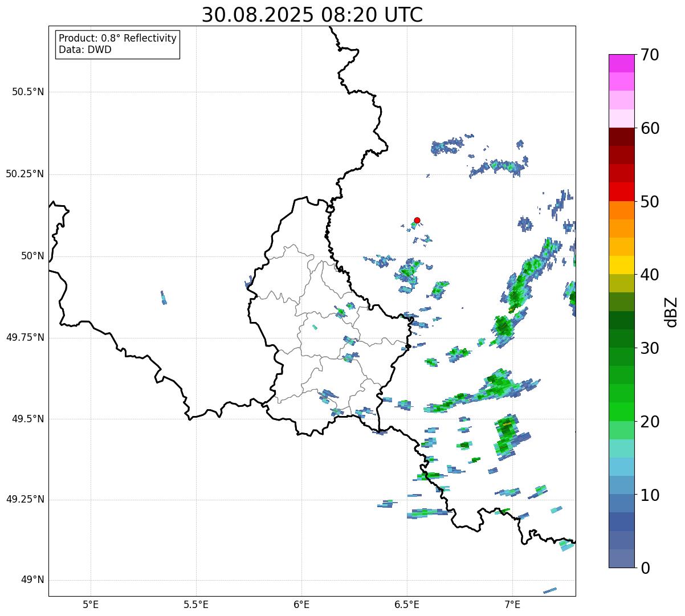Viewport: 685px width, 616px height.
Task: Click the isolated radar echo near 5.35°E
Action: pos(164,297)
